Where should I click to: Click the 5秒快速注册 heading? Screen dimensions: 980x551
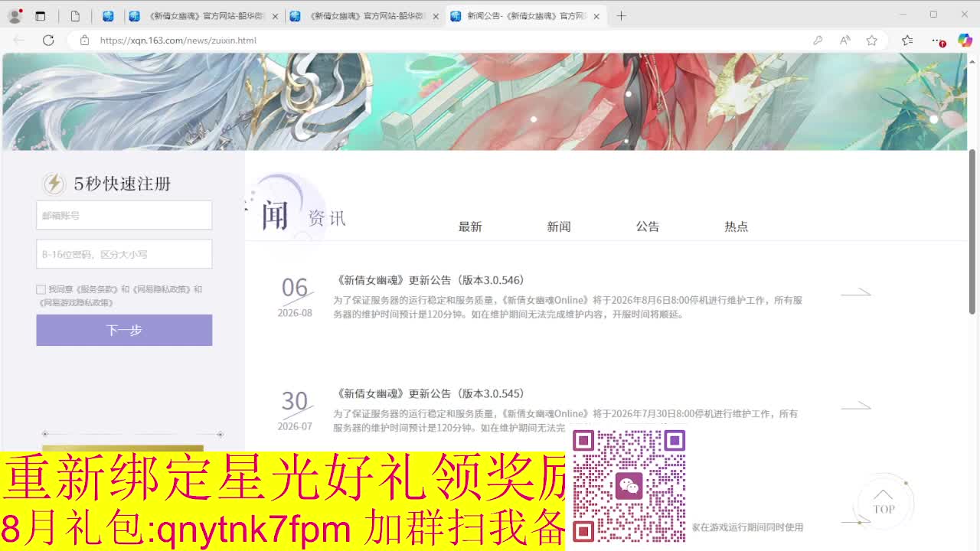122,184
